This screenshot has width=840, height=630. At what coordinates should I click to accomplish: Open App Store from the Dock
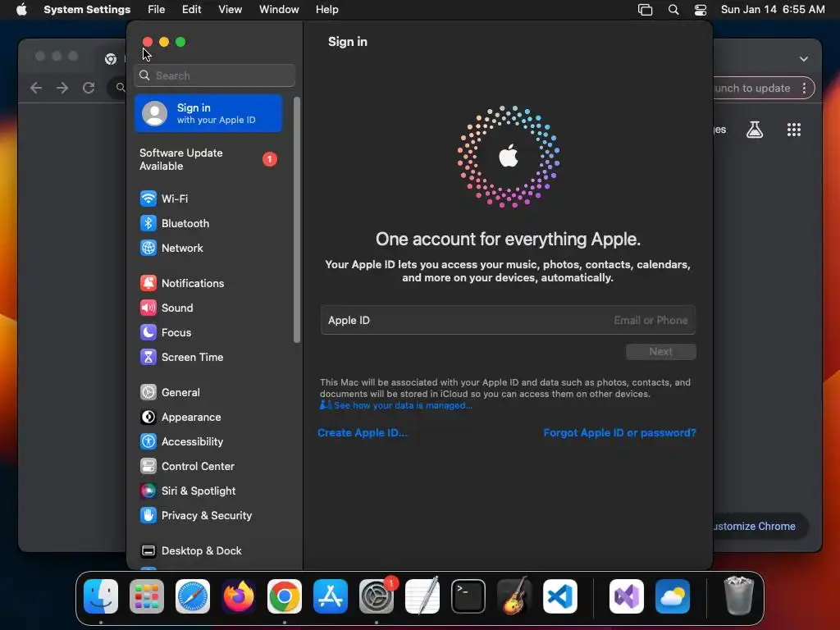pyautogui.click(x=331, y=596)
